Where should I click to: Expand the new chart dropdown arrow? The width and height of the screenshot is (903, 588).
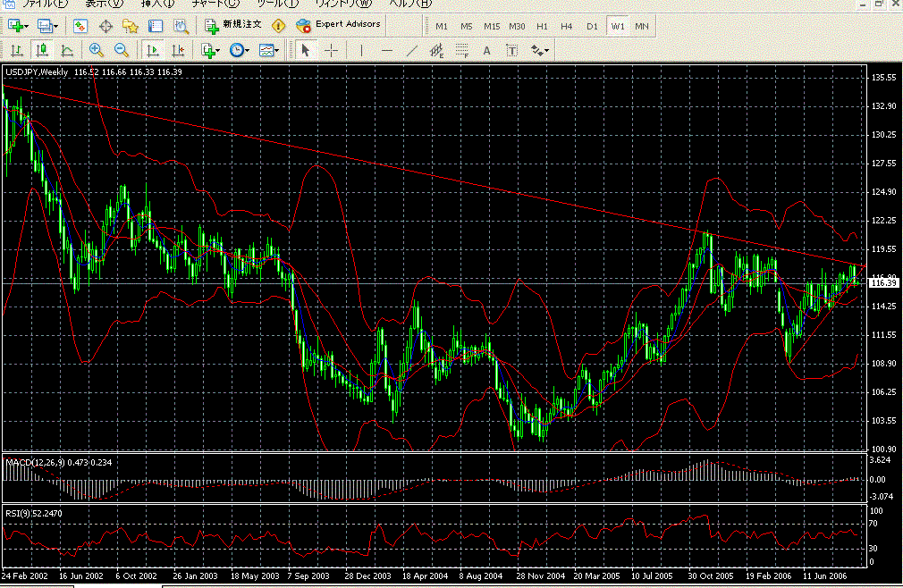(26, 26)
